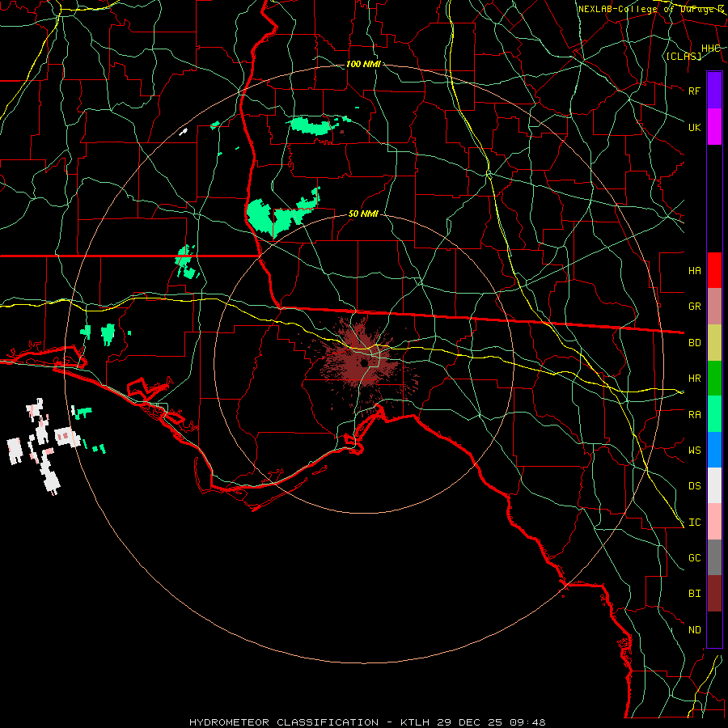Screen dimensions: 728x728
Task: Pick the RA light green legend swatch
Action: point(714,414)
